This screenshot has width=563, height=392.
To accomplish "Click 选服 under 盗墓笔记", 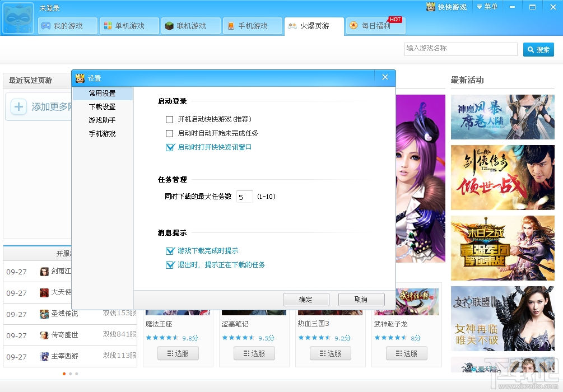I will [254, 353].
